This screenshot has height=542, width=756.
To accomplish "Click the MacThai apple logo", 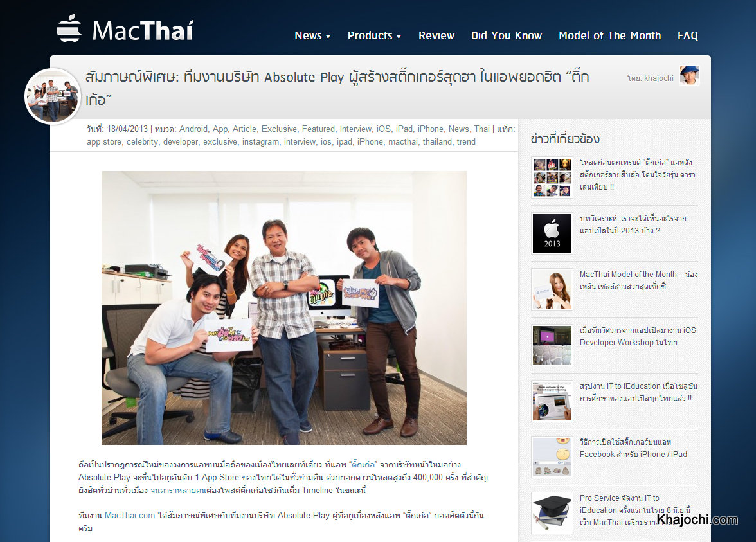I will [68, 28].
